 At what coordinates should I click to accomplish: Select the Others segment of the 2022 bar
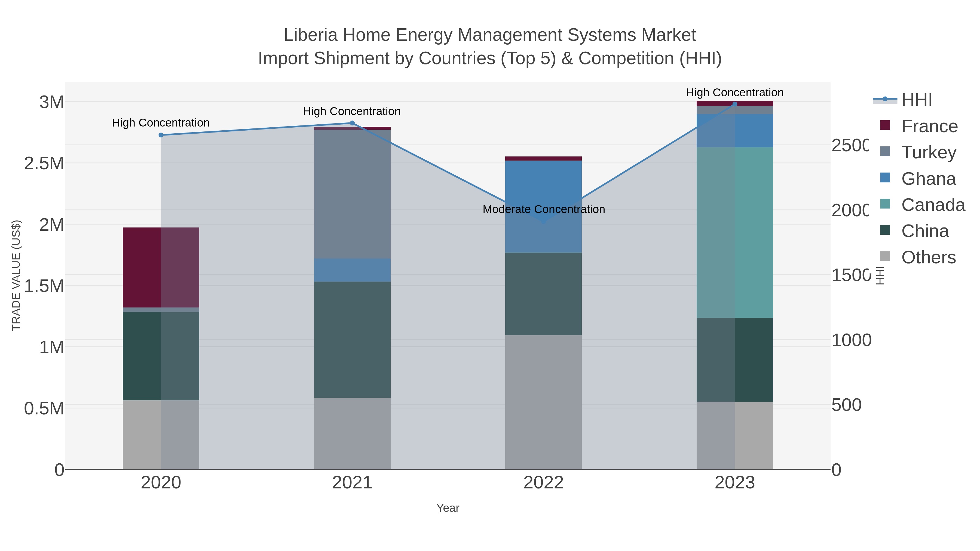pyautogui.click(x=543, y=402)
